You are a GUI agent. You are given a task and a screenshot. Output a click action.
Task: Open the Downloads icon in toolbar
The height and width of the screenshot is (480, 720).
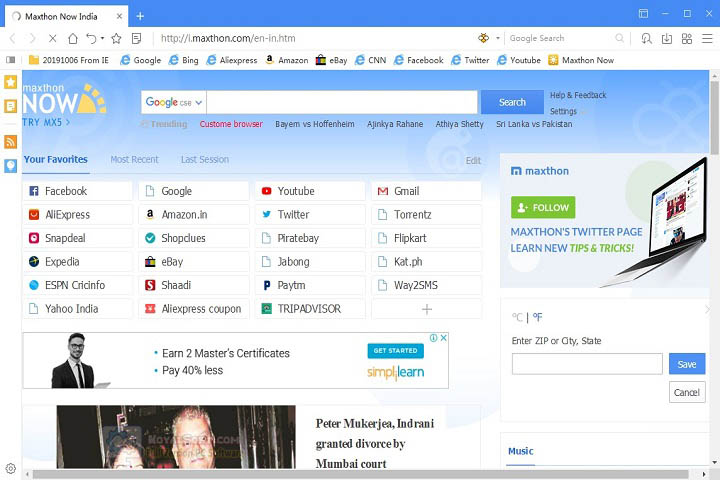[667, 39]
